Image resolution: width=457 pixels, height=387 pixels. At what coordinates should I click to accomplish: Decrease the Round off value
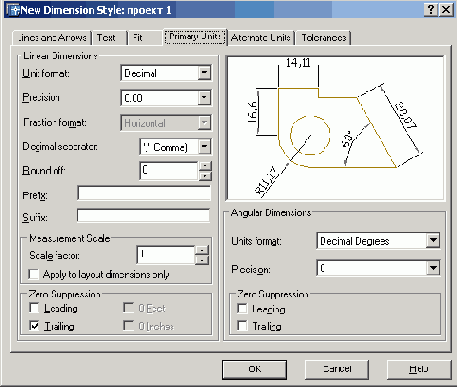(205, 176)
